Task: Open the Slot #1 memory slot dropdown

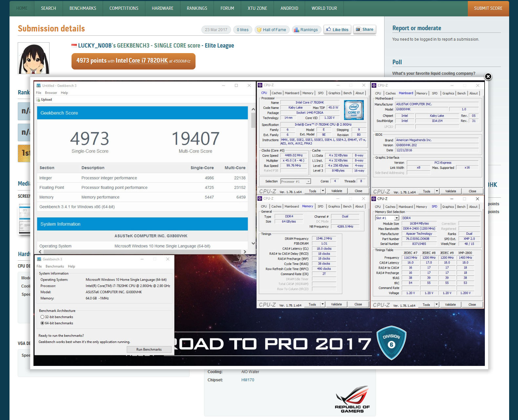Action: pos(396,218)
